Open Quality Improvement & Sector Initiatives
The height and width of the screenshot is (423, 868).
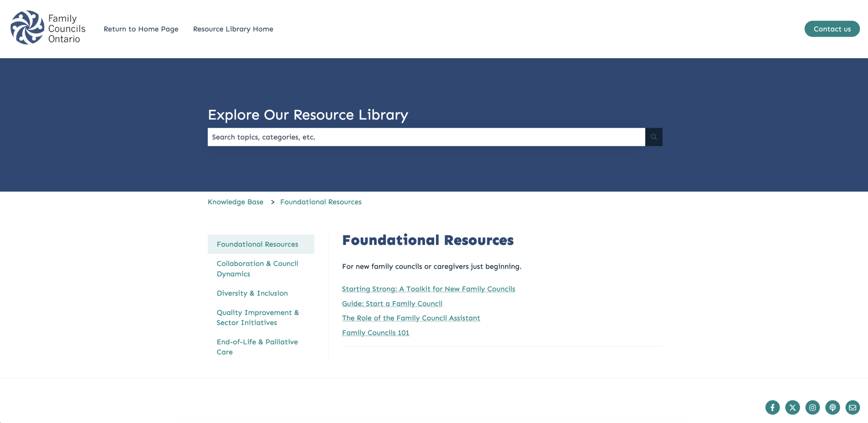click(257, 317)
